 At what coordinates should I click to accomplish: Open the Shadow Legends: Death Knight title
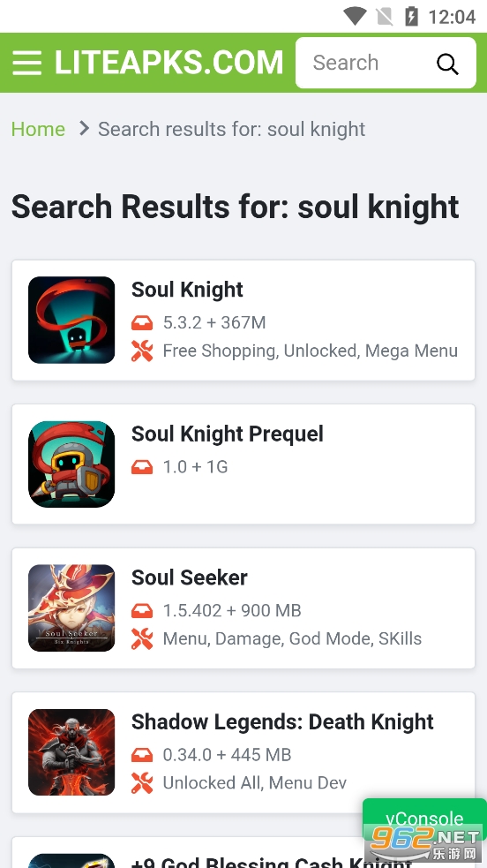[282, 721]
